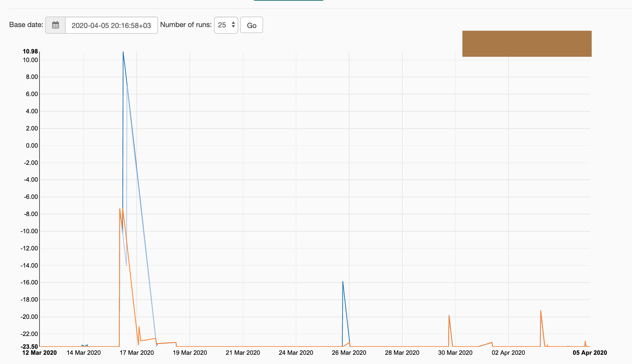Click the 10.98 maximum value label

31,51
